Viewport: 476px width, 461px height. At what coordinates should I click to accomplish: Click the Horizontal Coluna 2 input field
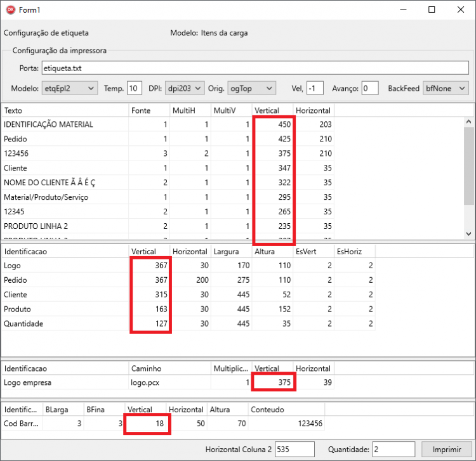pyautogui.click(x=294, y=449)
